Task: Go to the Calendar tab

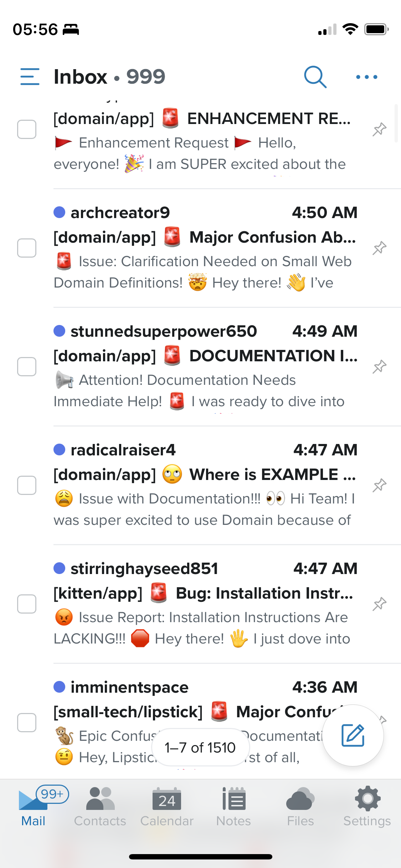Action: [167, 806]
